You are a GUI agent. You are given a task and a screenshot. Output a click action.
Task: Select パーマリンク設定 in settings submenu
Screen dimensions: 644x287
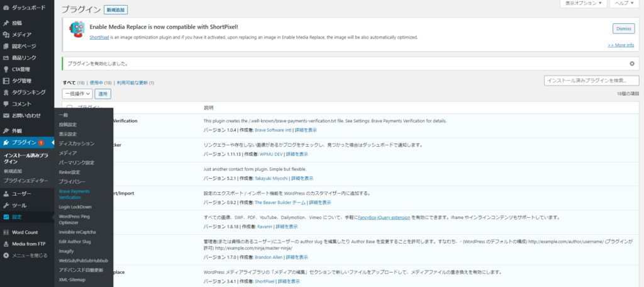click(76, 162)
